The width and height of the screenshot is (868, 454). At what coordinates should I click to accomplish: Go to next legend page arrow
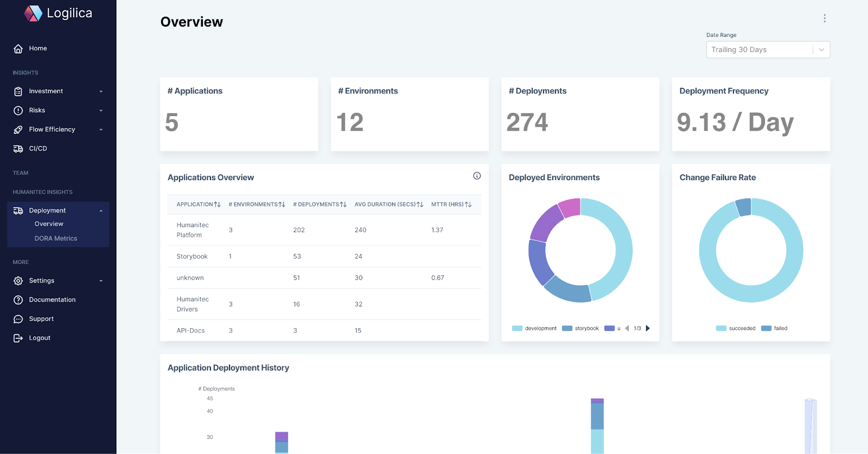coord(648,328)
